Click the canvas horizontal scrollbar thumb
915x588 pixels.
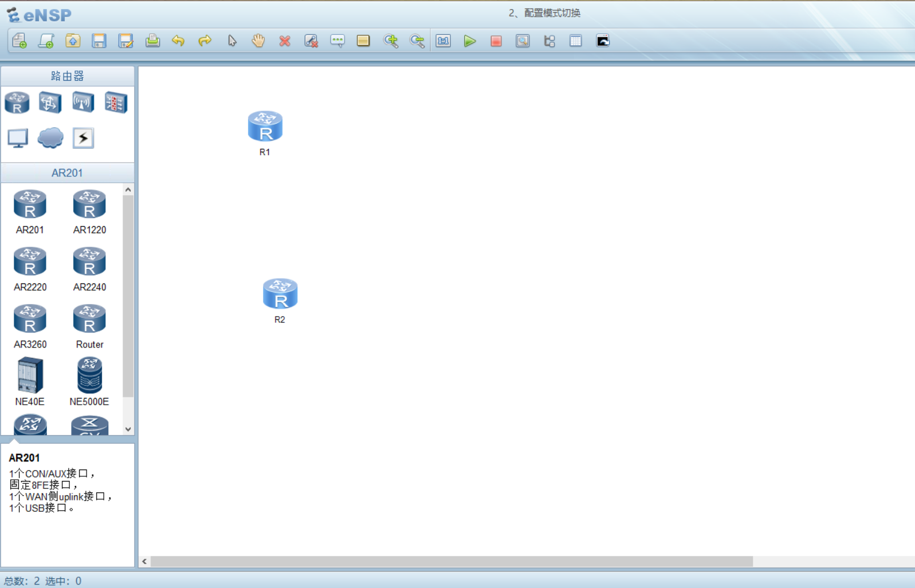pyautogui.click(x=451, y=562)
